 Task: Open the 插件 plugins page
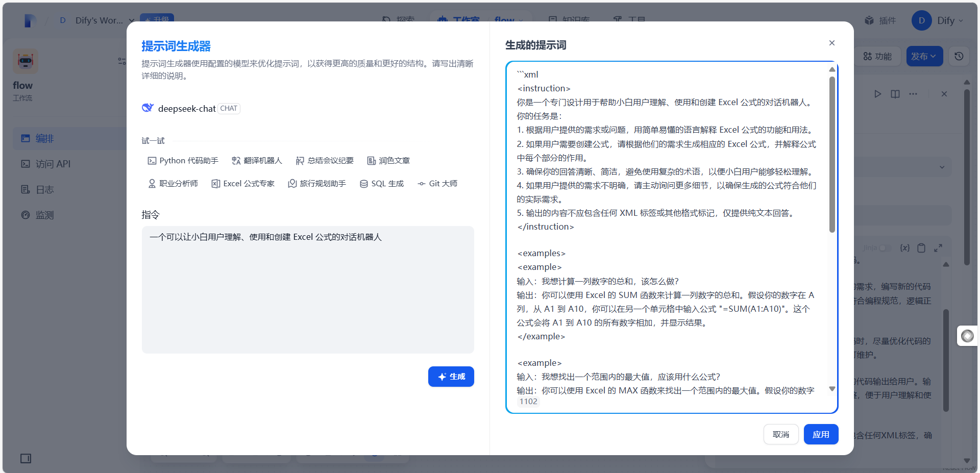click(880, 20)
